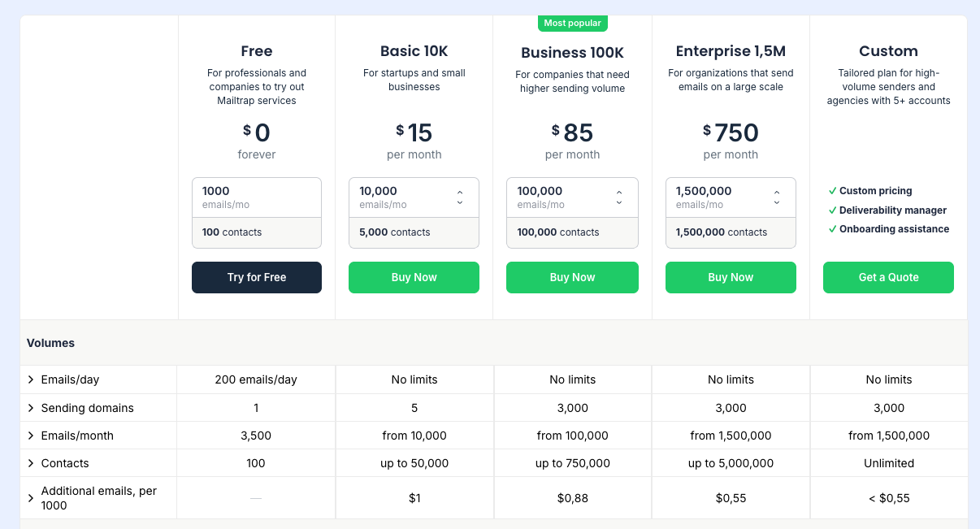The height and width of the screenshot is (529, 980).
Task: Open Enterprise 1,500,000 emails volume selector
Action: coord(776,197)
